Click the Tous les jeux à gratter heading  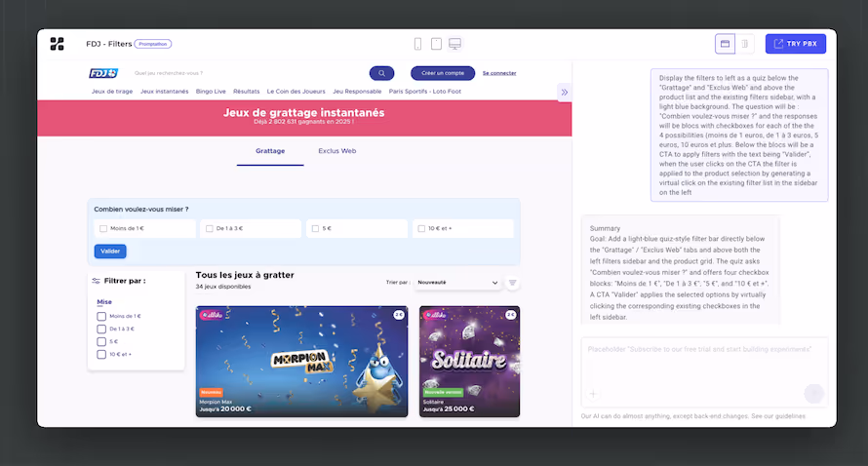click(245, 275)
